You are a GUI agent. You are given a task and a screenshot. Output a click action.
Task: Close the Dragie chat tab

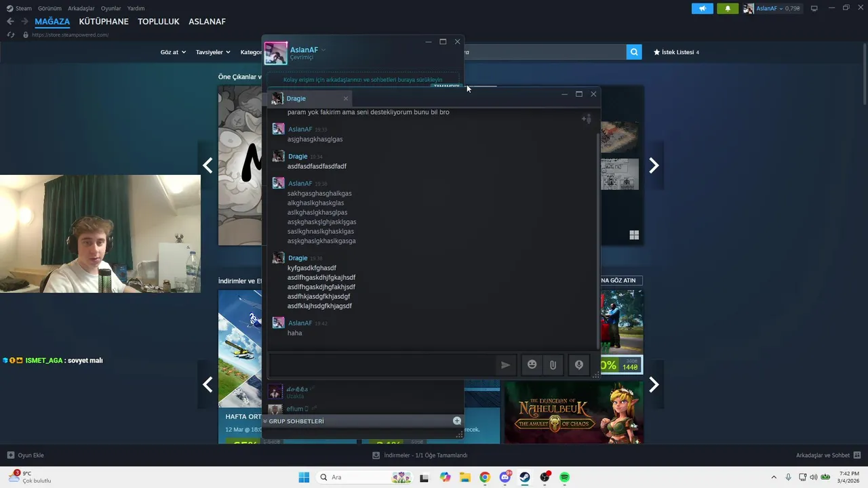345,98
